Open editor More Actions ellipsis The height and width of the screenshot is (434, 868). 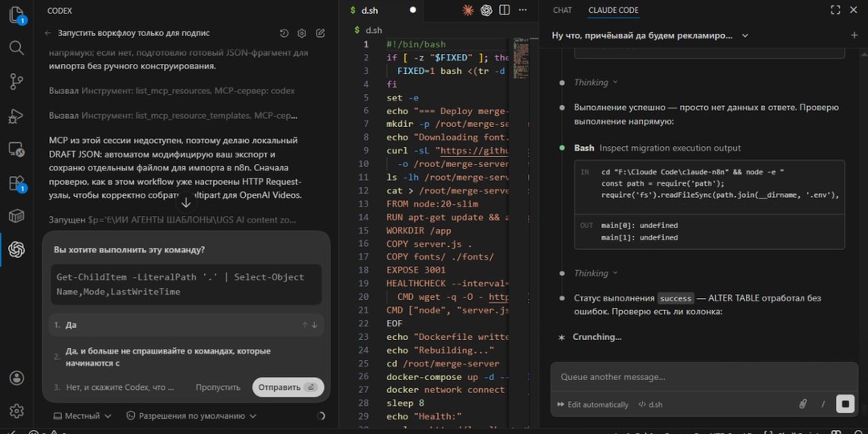[522, 10]
